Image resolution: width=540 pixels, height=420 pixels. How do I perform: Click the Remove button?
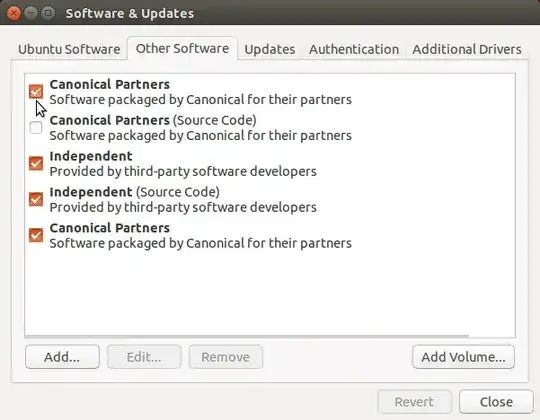pos(226,357)
